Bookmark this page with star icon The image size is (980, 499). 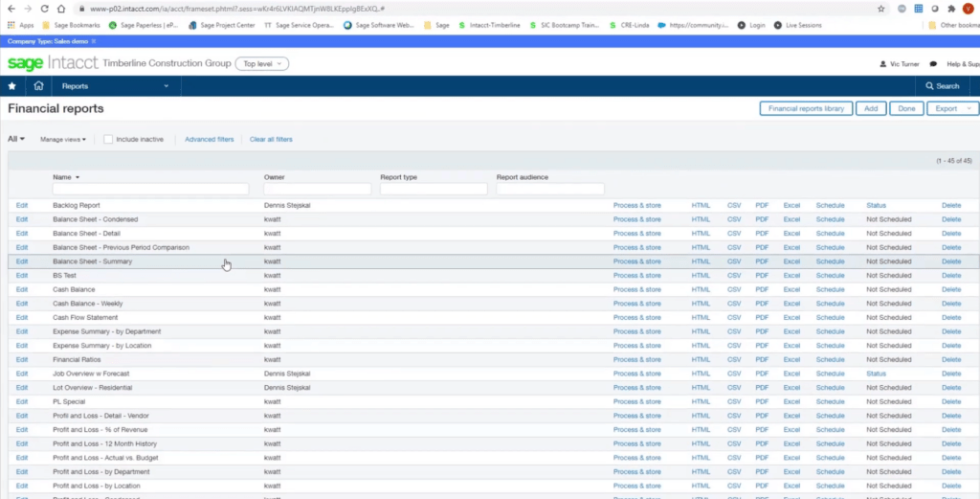click(x=881, y=9)
